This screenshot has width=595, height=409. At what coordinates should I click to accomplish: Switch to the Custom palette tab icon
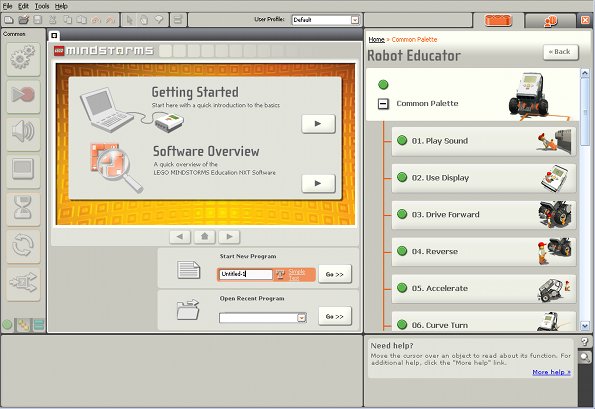(39, 325)
